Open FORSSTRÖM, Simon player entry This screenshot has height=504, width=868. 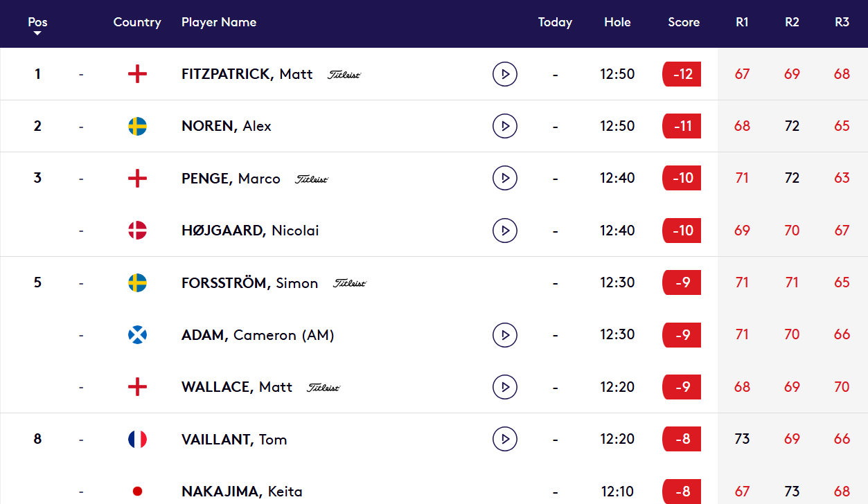pyautogui.click(x=249, y=282)
